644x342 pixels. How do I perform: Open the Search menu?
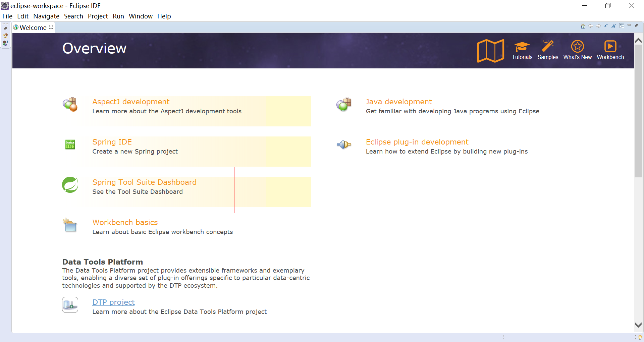click(x=73, y=16)
